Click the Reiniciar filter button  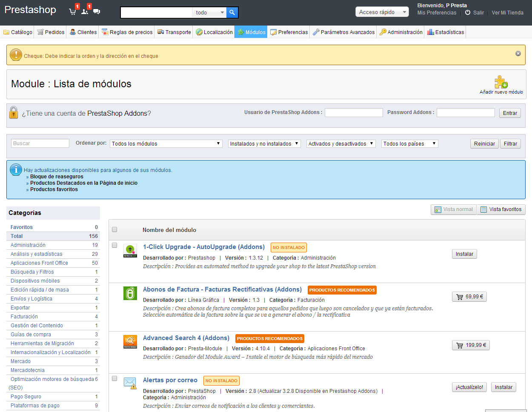[x=484, y=143]
